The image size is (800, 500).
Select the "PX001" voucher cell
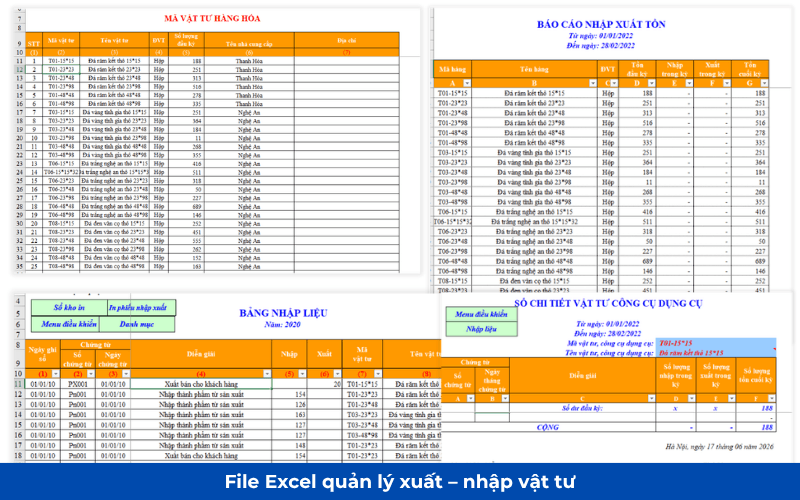[x=78, y=384]
